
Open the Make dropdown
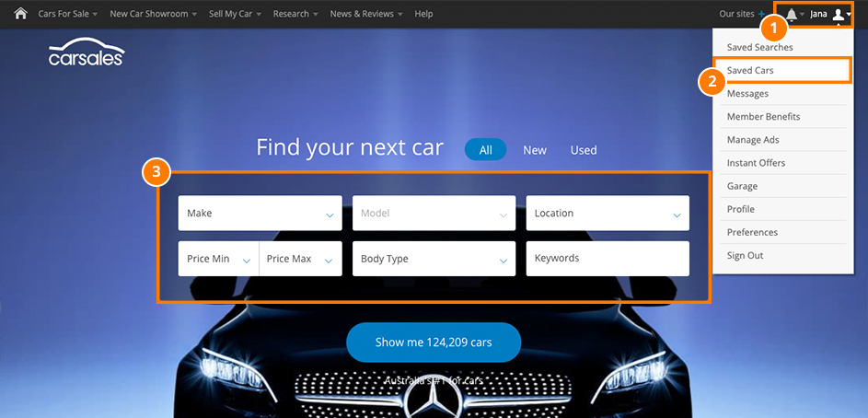[x=260, y=213]
